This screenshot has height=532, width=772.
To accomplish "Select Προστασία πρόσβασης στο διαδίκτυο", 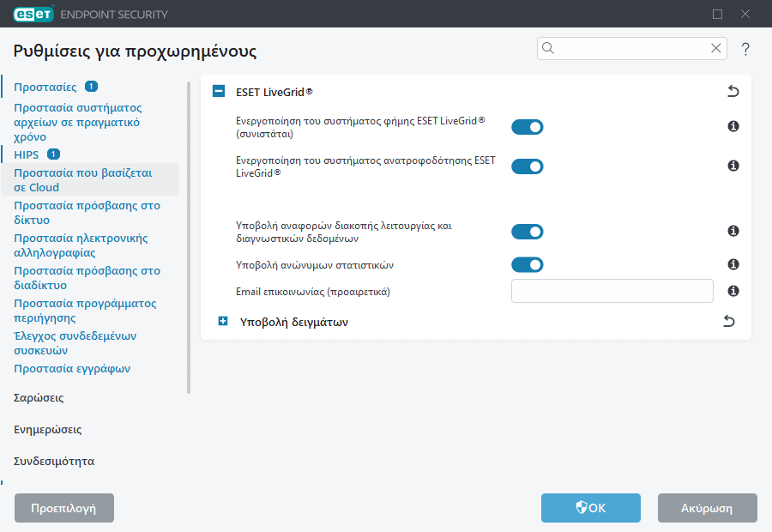I will click(x=87, y=278).
